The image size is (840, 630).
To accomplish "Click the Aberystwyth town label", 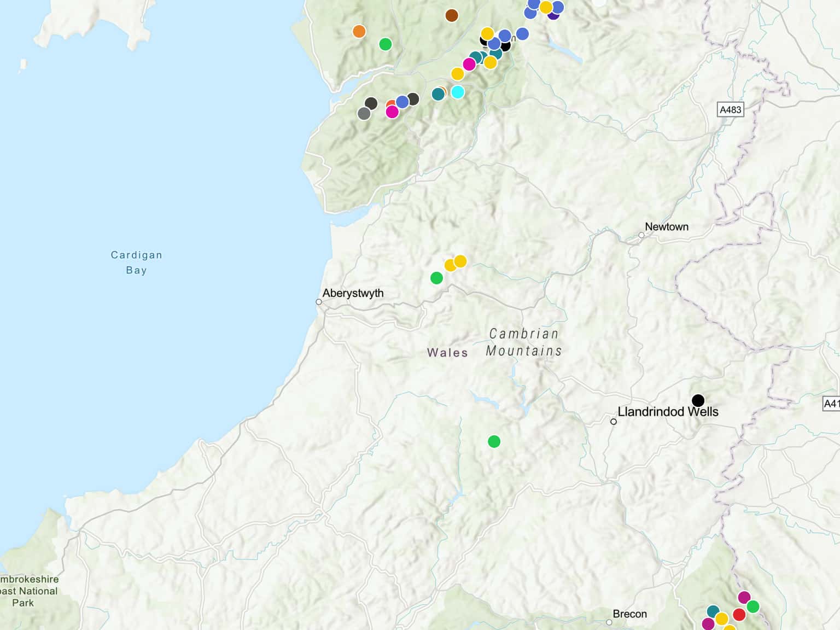I will coord(353,293).
